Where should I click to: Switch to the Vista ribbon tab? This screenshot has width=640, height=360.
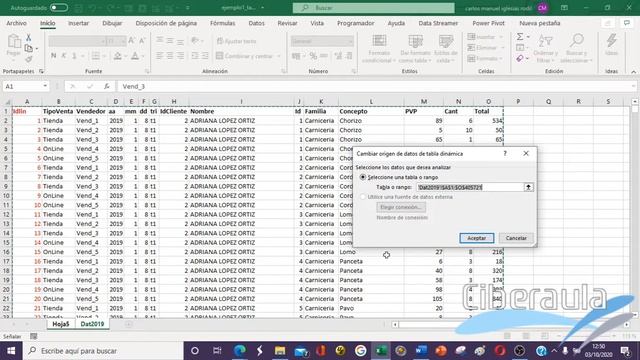317,23
